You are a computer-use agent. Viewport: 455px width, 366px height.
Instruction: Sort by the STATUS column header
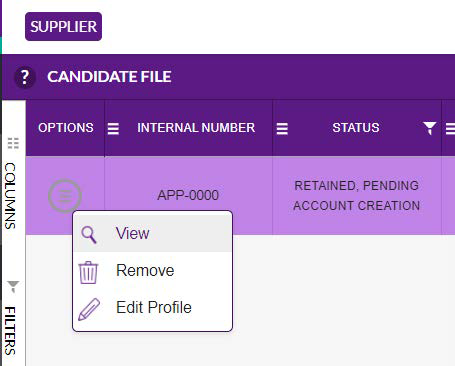[356, 128]
